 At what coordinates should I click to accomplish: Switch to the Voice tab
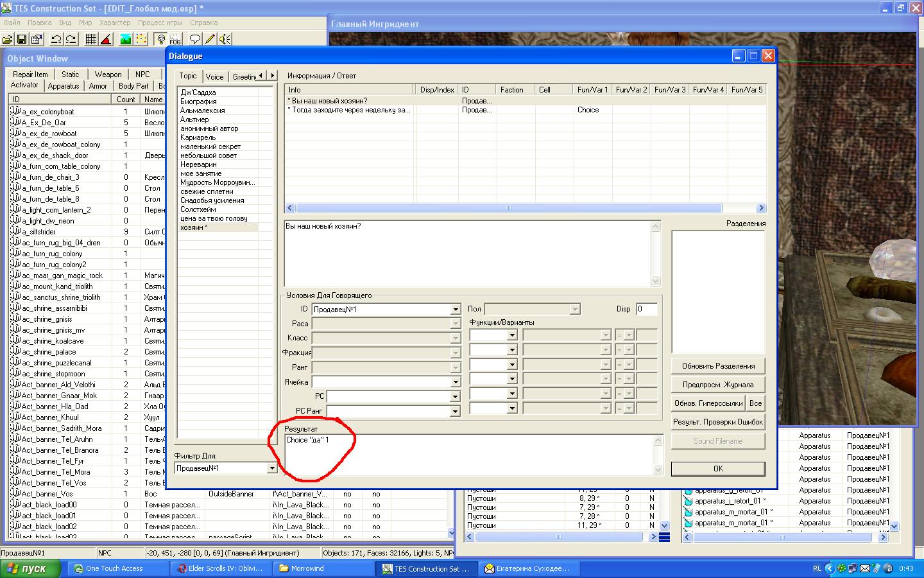(x=214, y=76)
